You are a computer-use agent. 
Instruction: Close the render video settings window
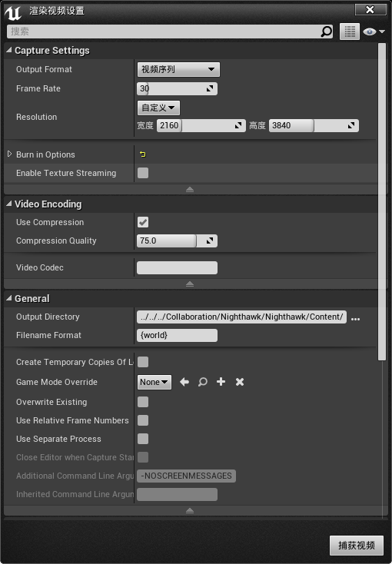pos(370,10)
